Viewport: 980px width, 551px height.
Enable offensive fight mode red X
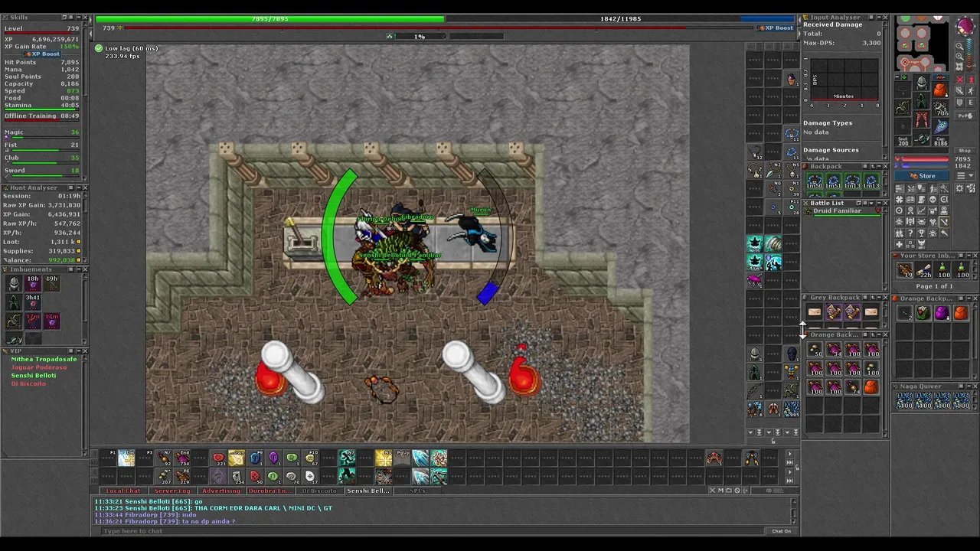960,80
